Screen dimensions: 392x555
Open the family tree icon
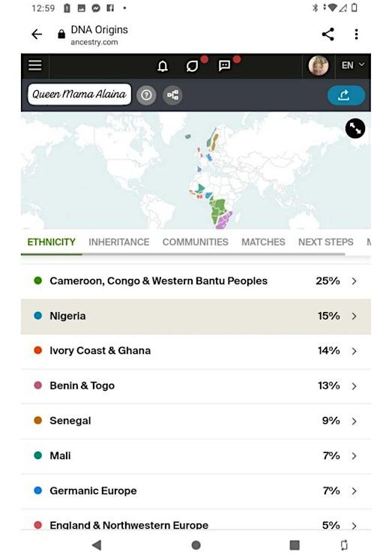pyautogui.click(x=172, y=94)
